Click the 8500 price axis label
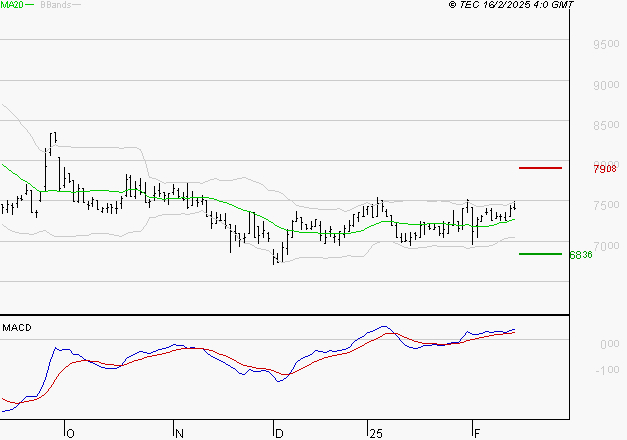The height and width of the screenshot is (440, 627). pos(606,126)
